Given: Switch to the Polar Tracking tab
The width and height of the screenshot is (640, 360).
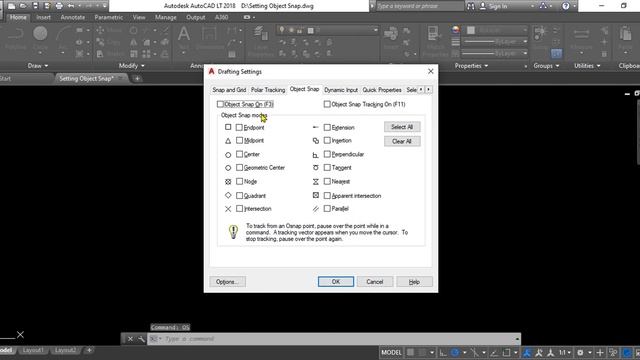Looking at the screenshot, I should coord(268,90).
